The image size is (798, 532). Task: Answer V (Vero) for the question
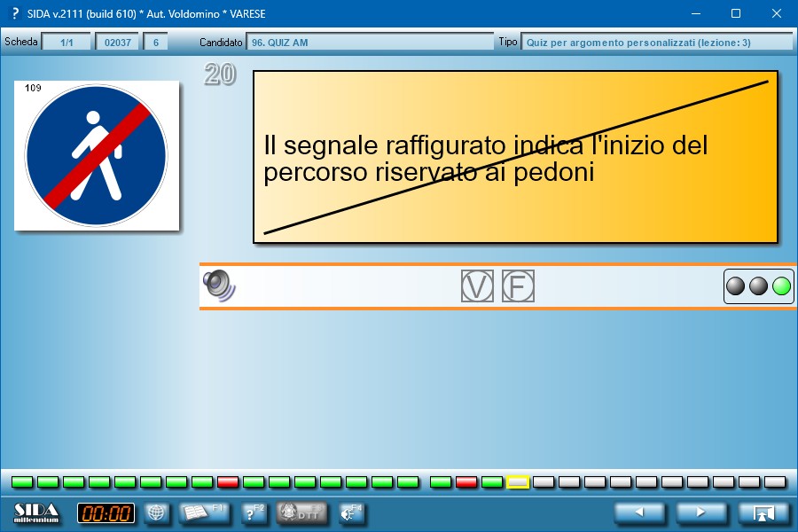tap(477, 286)
